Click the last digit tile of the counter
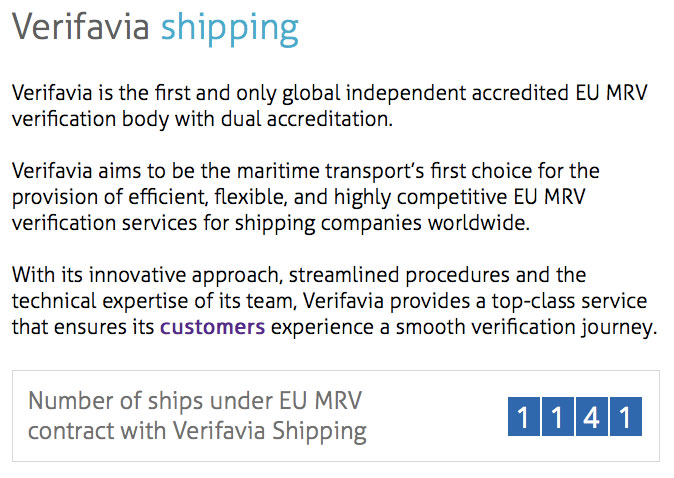 [625, 416]
